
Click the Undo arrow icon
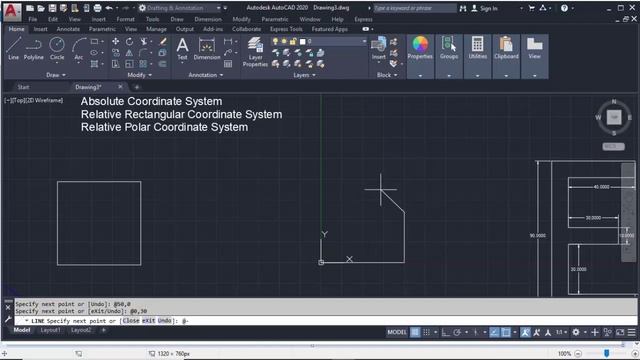[x=109, y=8]
